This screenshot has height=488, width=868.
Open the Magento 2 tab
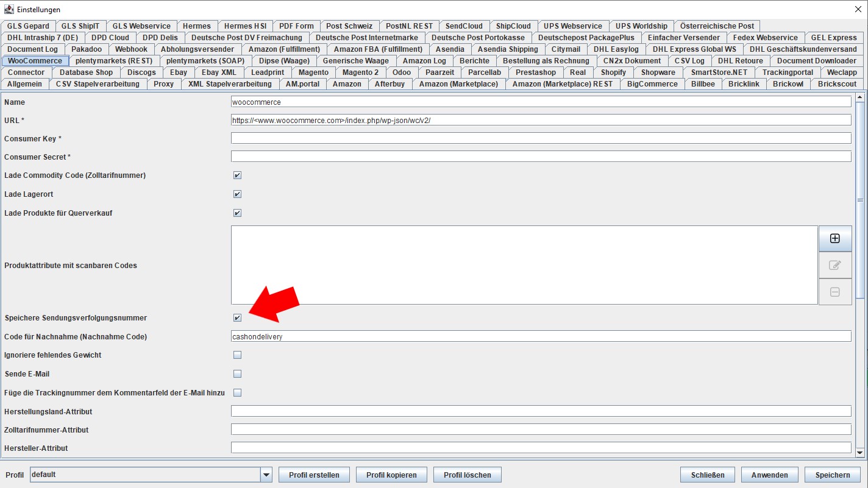point(360,72)
